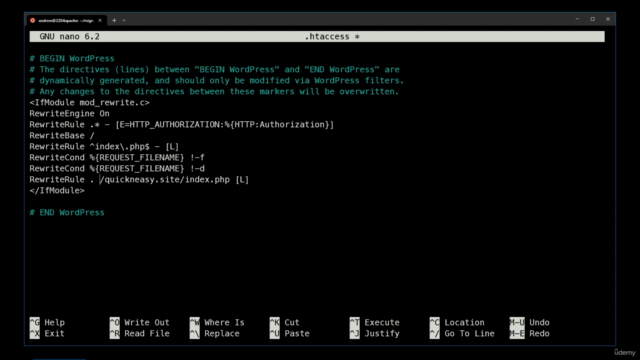Click the '# END WordPress' comment line

[67, 213]
